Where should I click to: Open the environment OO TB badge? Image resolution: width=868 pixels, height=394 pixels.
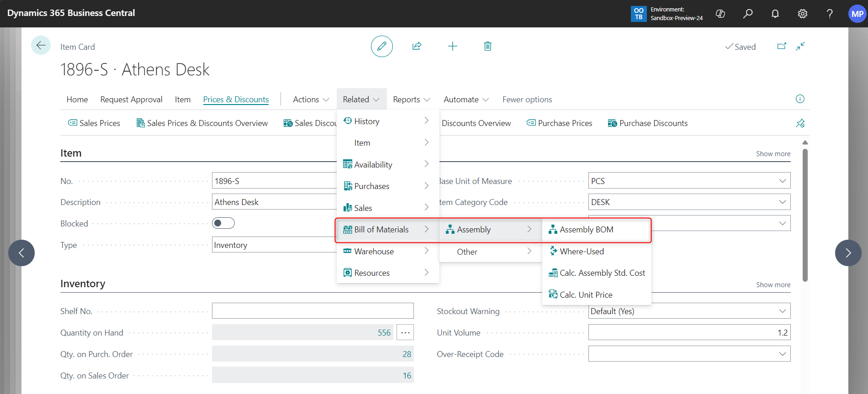639,14
